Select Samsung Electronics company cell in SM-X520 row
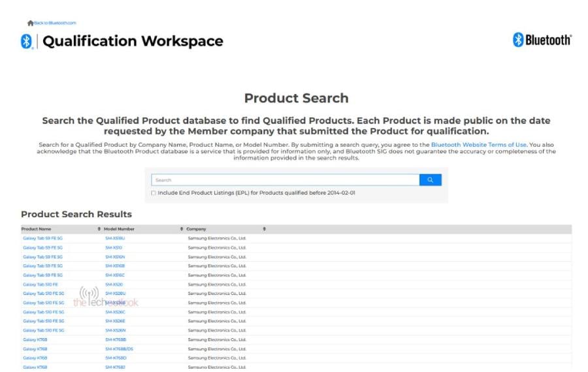 pyautogui.click(x=217, y=285)
